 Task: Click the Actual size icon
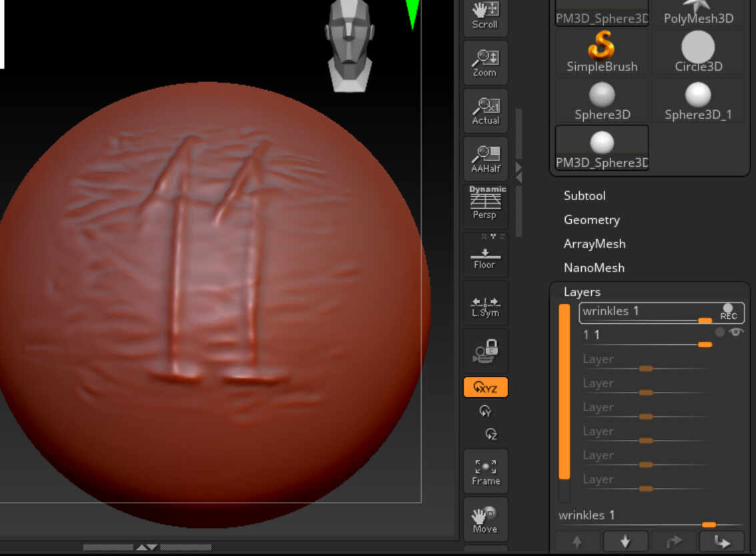tap(485, 111)
